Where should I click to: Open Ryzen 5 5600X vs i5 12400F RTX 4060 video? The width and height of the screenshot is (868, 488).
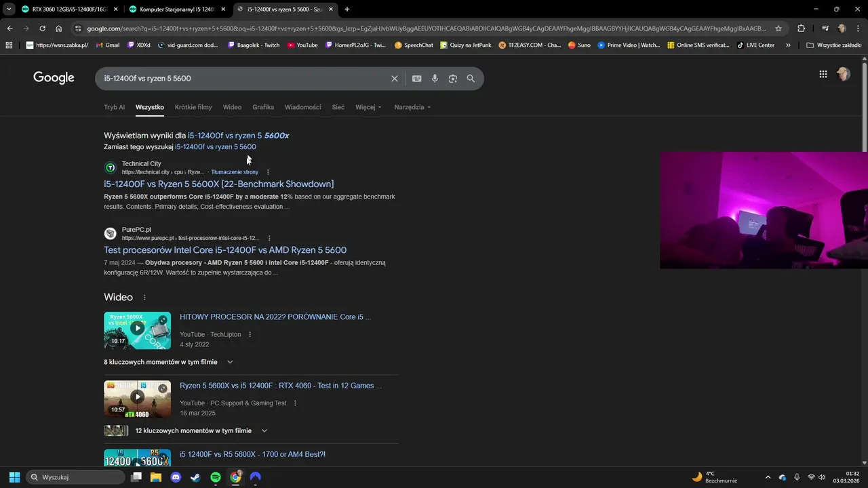[281, 386]
